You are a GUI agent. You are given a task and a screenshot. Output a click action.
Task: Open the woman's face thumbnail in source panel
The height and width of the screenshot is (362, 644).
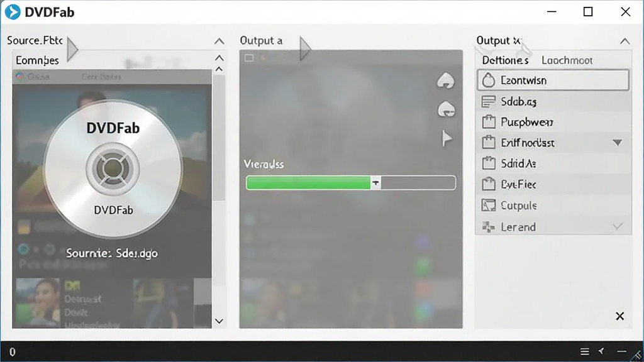[x=38, y=303]
